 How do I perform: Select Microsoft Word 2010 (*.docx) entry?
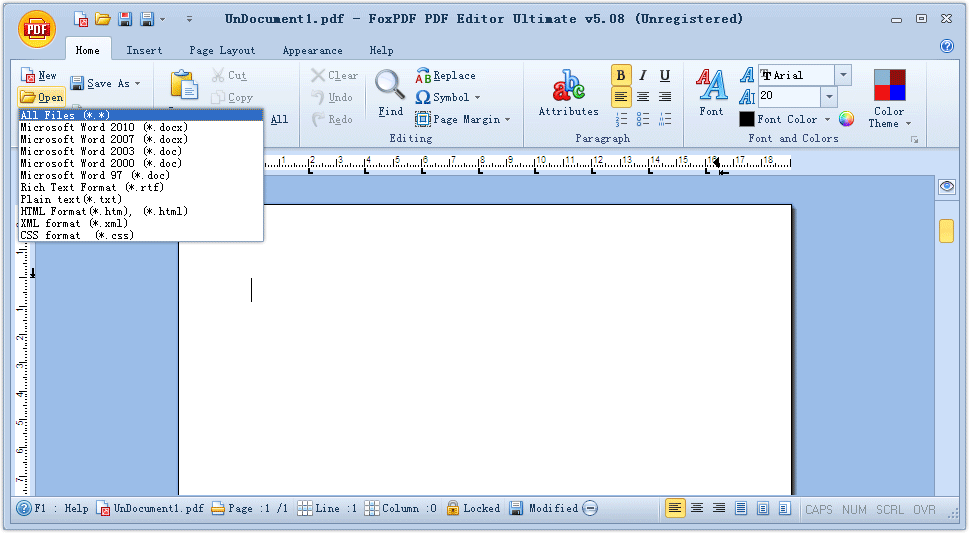click(141, 127)
